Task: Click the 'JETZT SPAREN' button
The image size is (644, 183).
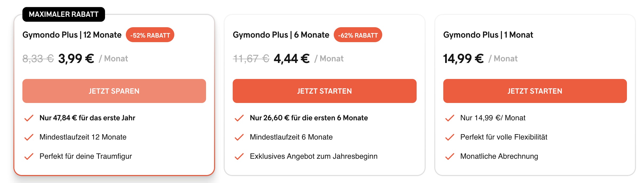Action: (x=114, y=91)
